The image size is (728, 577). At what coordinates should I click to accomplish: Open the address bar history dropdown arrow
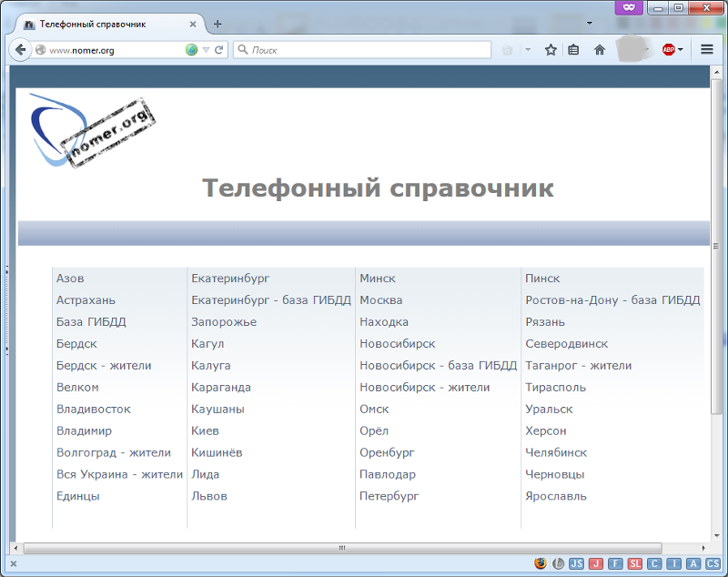click(207, 50)
